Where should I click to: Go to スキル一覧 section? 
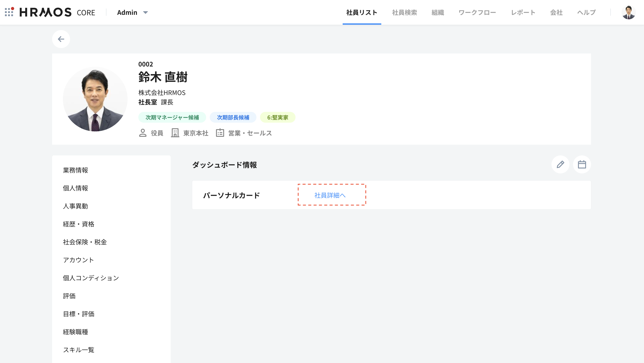coord(79,350)
